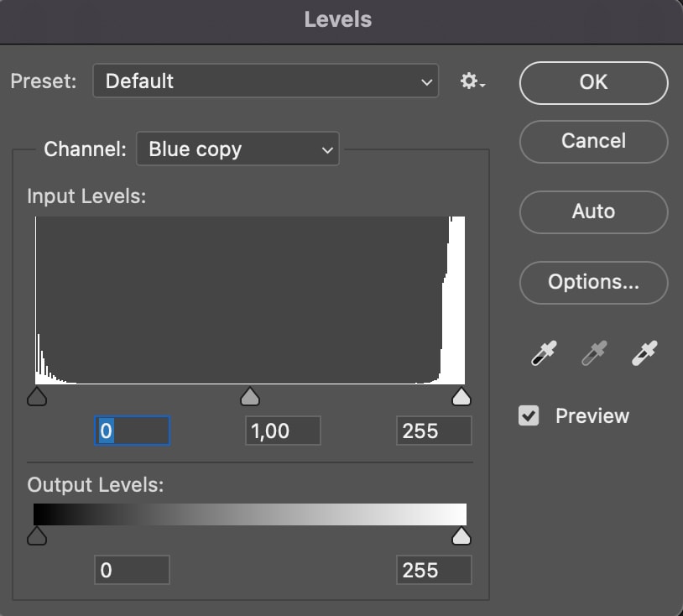Screen dimensions: 683x616
Task: Select the gray point eyedropper
Action: (x=594, y=352)
